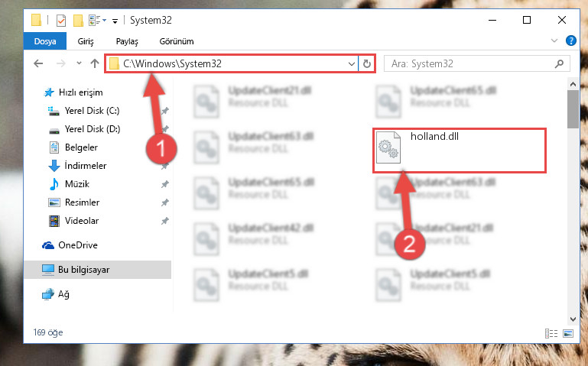
Task: Select the holland.dll file
Action: point(459,151)
